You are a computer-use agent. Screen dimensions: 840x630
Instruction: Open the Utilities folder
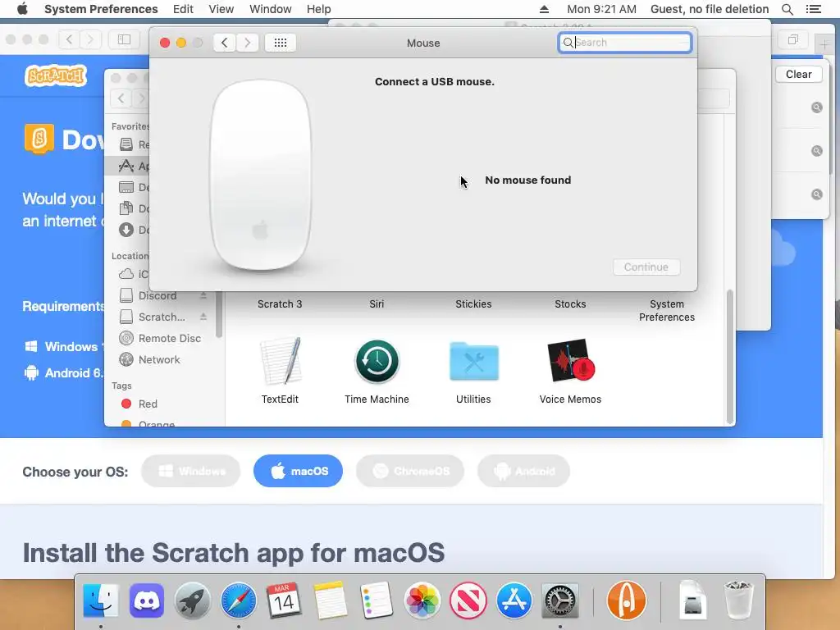point(473,361)
